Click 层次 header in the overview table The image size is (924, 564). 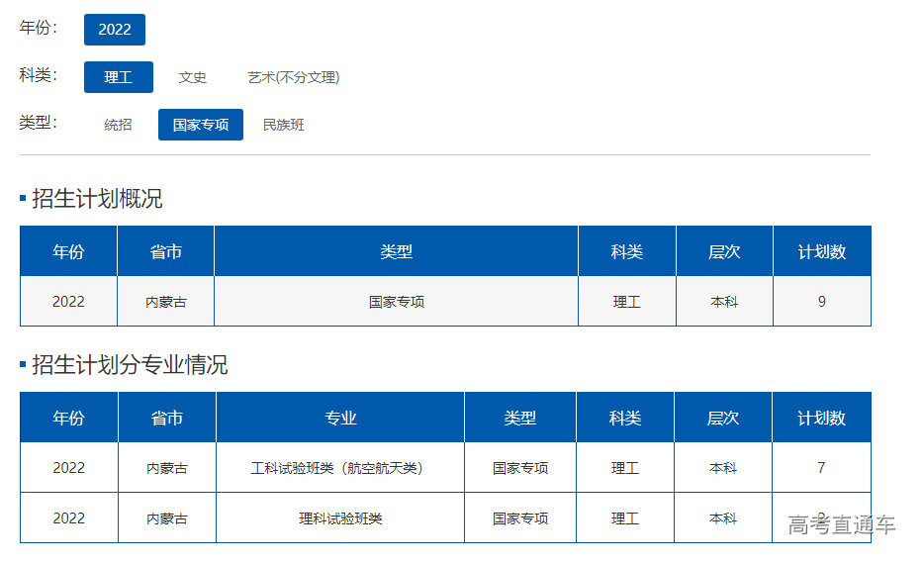click(724, 251)
